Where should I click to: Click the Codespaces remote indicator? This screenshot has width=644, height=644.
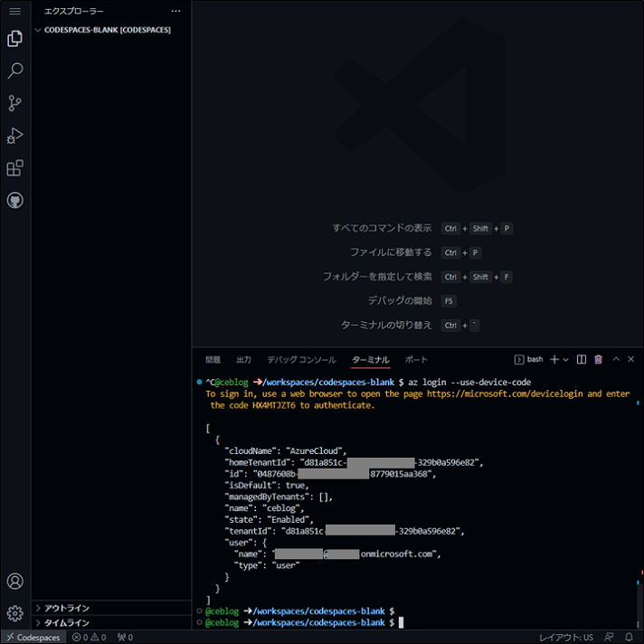[x=33, y=638]
